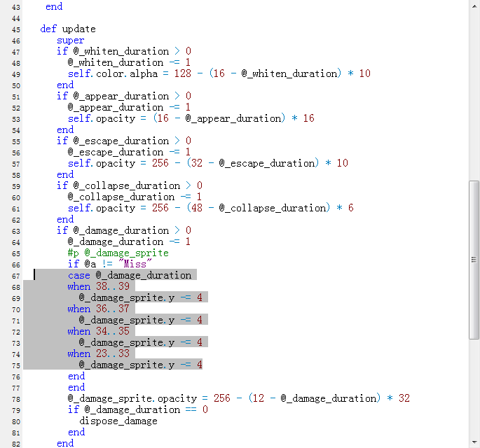
Task: Click the 'when 38..39' line
Action: pos(99,286)
